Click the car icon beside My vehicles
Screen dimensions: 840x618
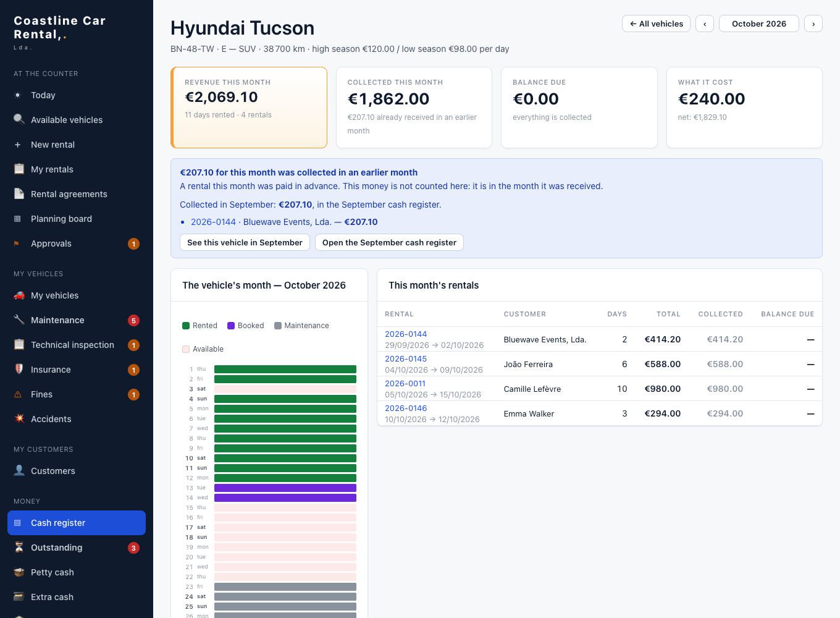click(19, 295)
